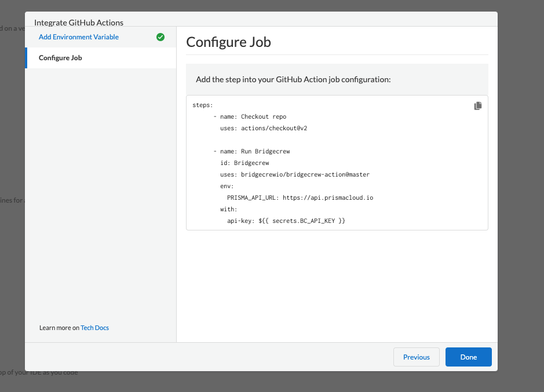Click the PRISMA_API_URL line in the code
The width and height of the screenshot is (544, 392).
300,197
